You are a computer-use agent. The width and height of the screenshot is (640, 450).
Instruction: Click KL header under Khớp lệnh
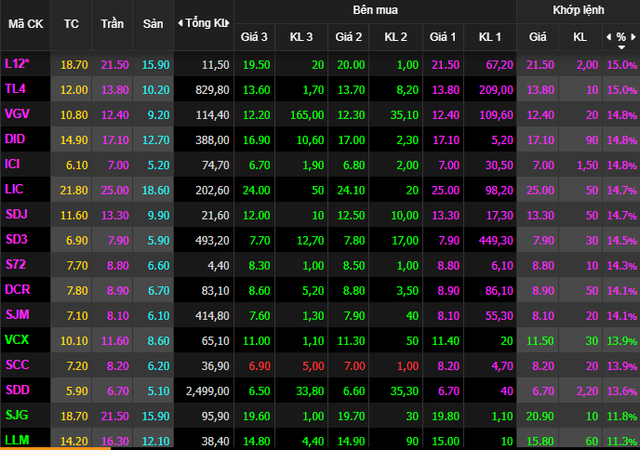pos(580,37)
